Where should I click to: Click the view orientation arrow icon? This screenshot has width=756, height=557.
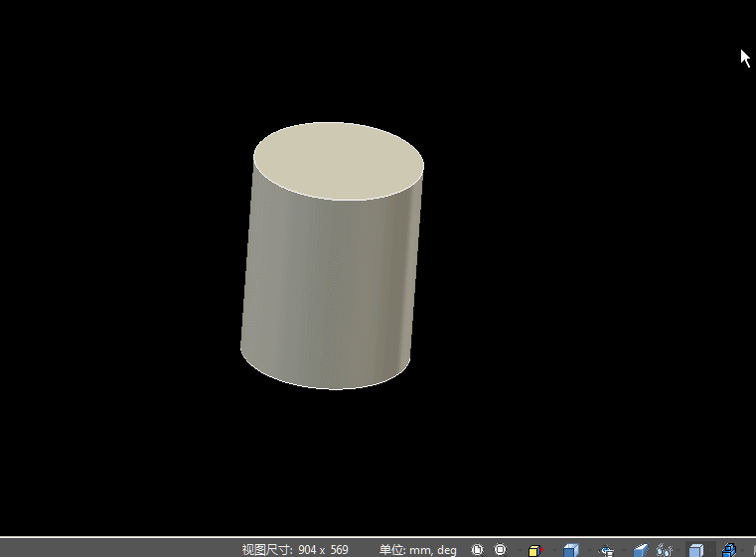[606, 549]
